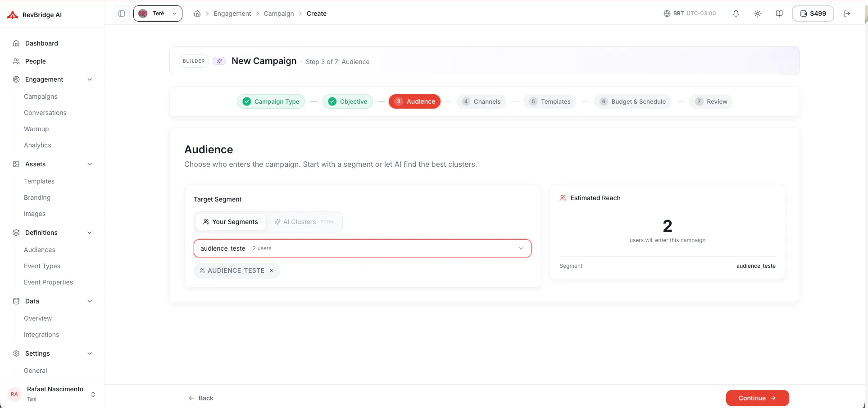Click the Continue button

coord(758,398)
